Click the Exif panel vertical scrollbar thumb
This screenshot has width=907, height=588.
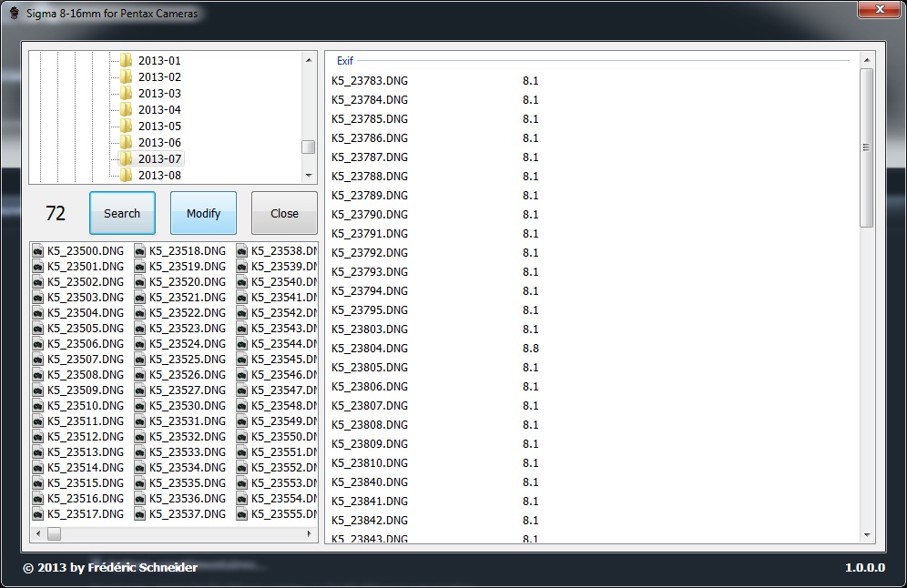(x=867, y=147)
